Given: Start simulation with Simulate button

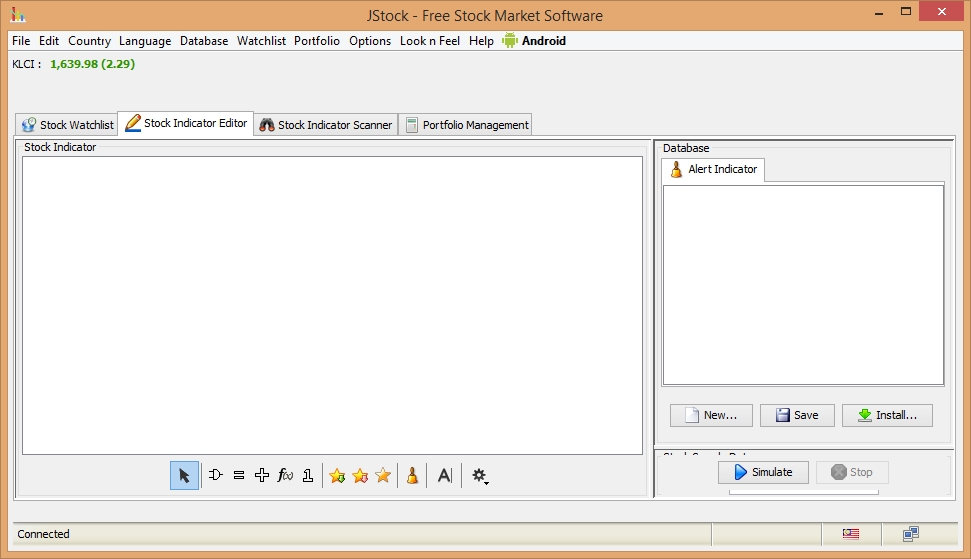Looking at the screenshot, I should pyautogui.click(x=763, y=472).
